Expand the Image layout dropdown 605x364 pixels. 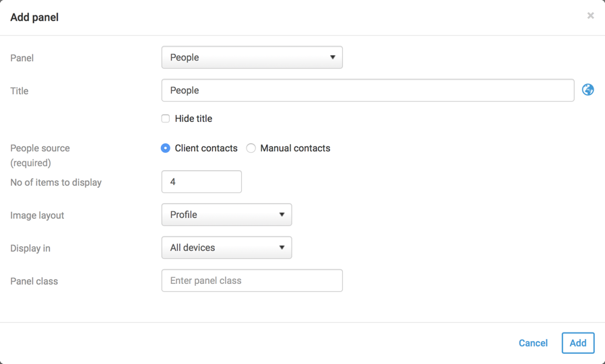pyautogui.click(x=226, y=215)
